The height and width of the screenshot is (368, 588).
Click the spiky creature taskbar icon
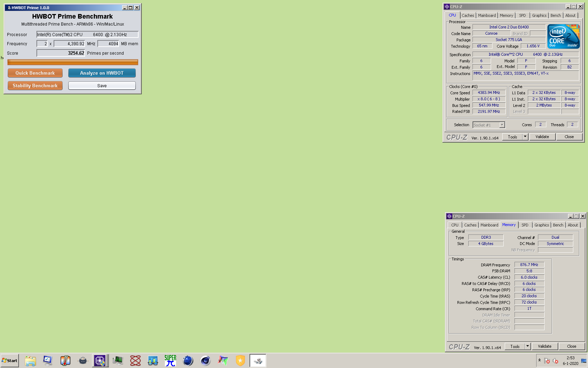[x=83, y=361]
